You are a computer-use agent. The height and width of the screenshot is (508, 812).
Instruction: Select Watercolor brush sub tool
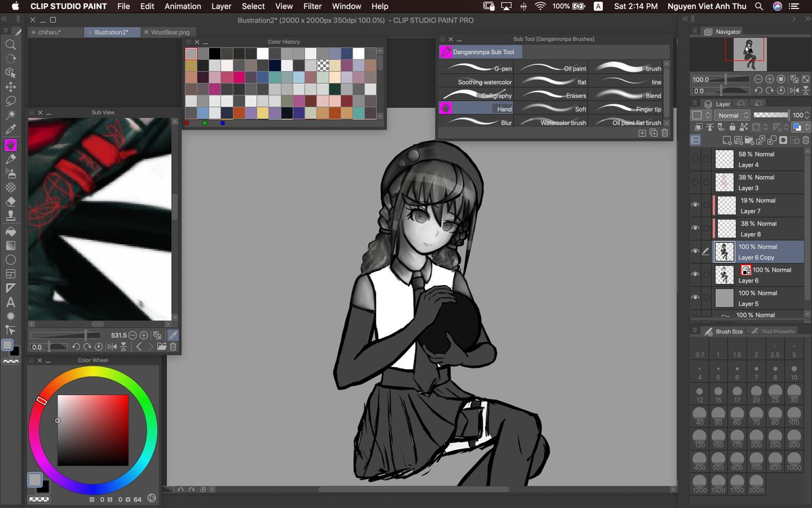[x=551, y=123]
